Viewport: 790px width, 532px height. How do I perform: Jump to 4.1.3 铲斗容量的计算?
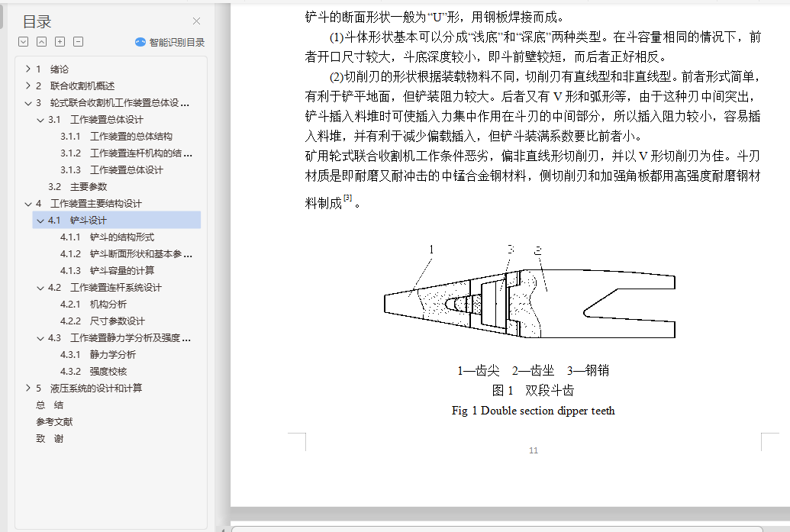108,270
